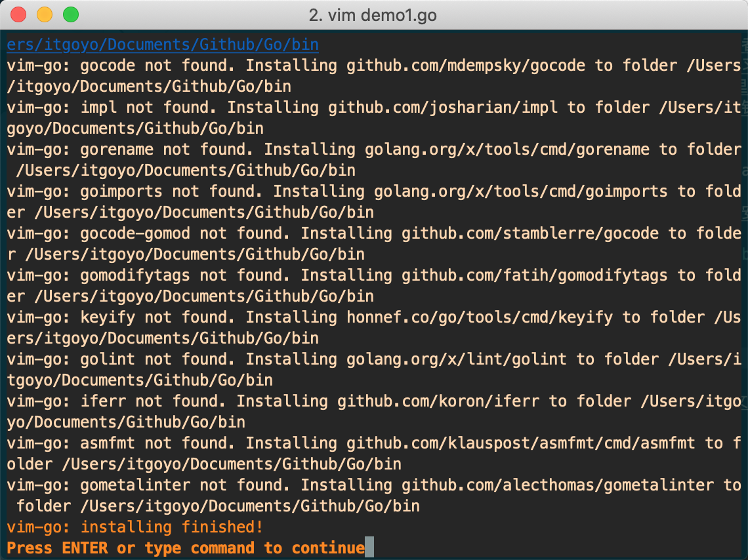The width and height of the screenshot is (748, 560).
Task: Click 'asmfmt not found.' text
Action: click(157, 443)
